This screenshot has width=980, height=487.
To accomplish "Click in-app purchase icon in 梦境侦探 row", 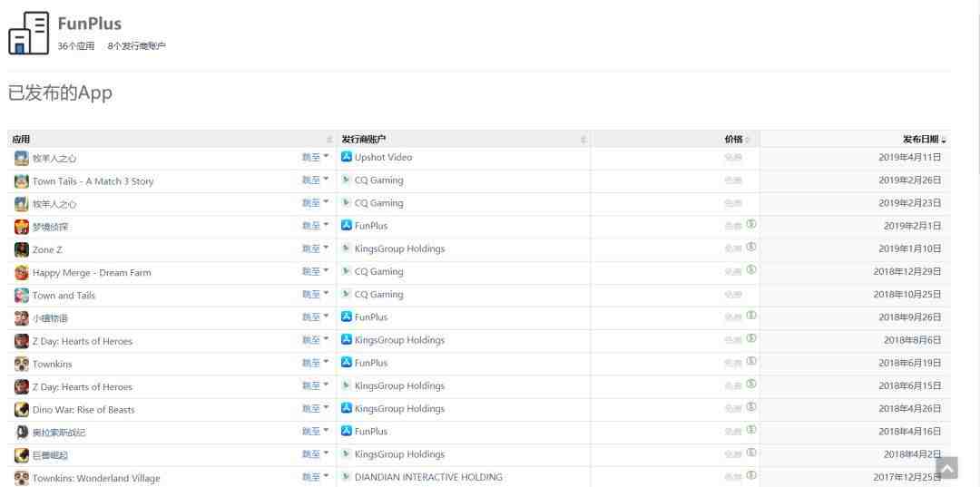I will [751, 224].
